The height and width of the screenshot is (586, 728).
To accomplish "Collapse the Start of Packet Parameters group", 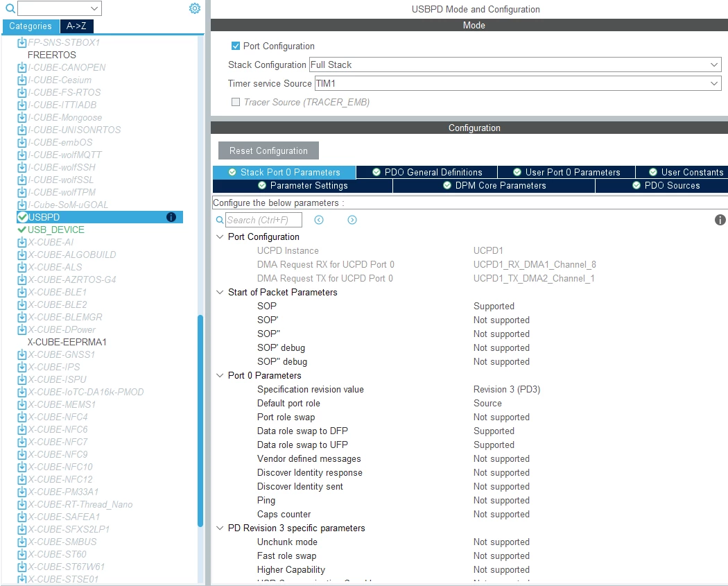I will click(220, 292).
